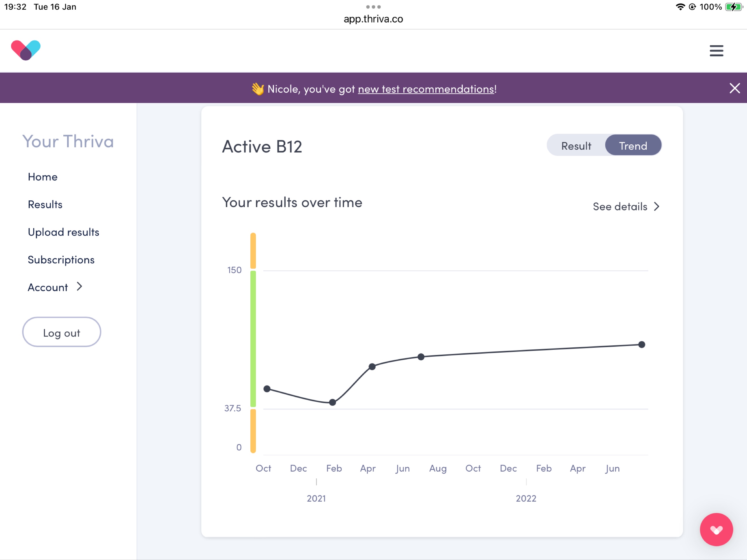
Task: Click the app.thriva.co address bar
Action: [373, 19]
